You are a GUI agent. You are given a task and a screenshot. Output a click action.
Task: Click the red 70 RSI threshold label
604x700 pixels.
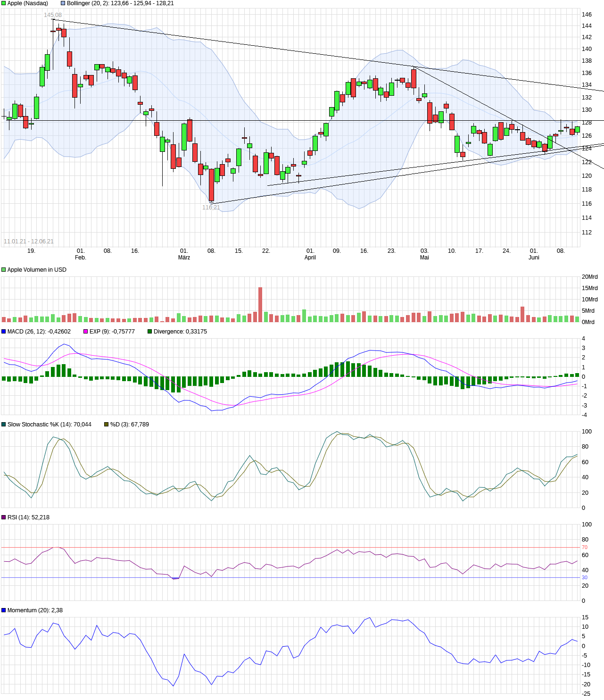[x=585, y=548]
